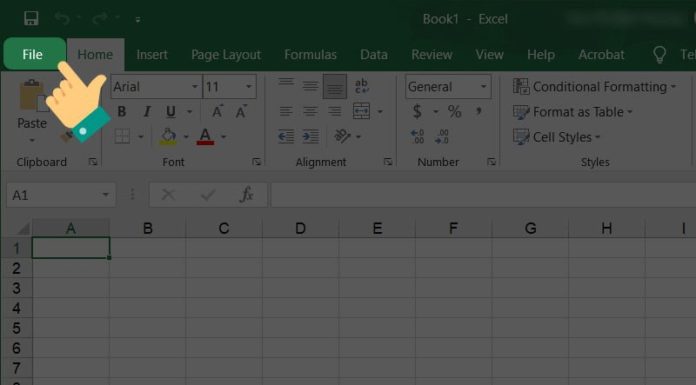Viewport: 696px width, 385px height.
Task: Open the Page Layout tab
Action: tap(226, 55)
